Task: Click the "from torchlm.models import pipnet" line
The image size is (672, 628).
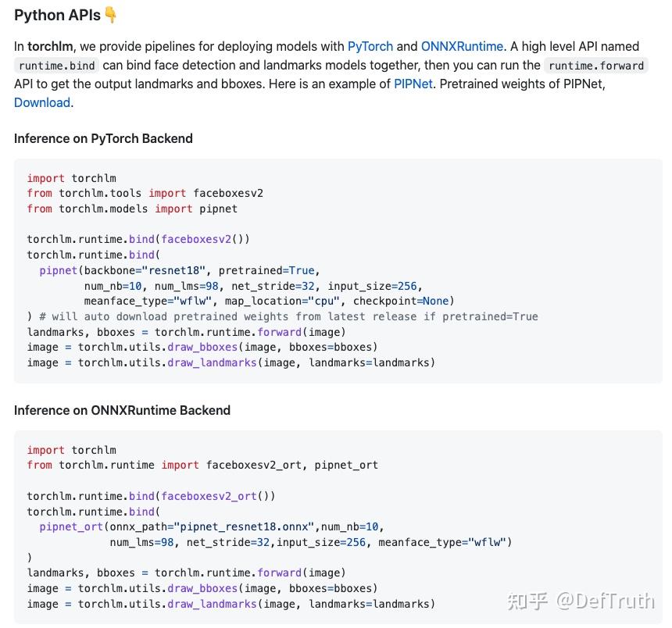Action: click(132, 209)
